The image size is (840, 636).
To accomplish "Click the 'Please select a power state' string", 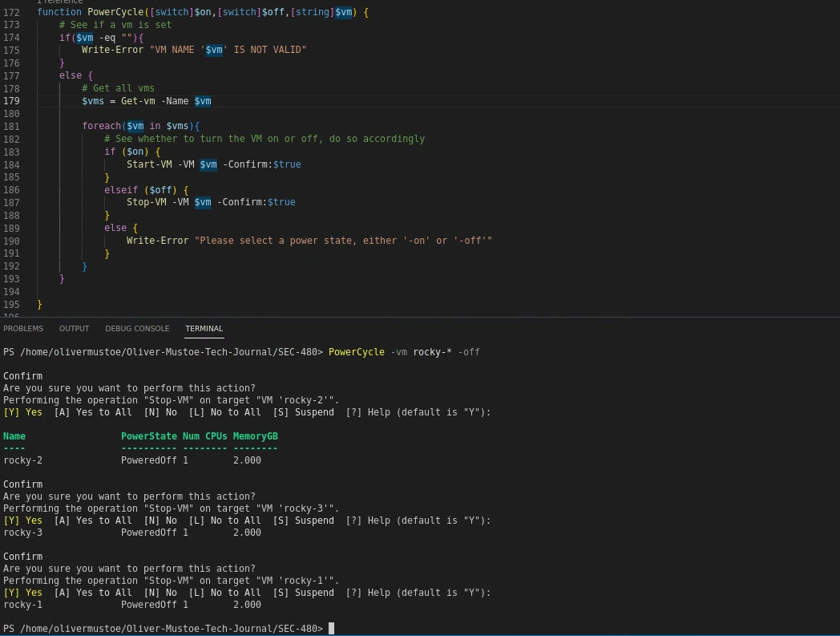I will tap(343, 241).
